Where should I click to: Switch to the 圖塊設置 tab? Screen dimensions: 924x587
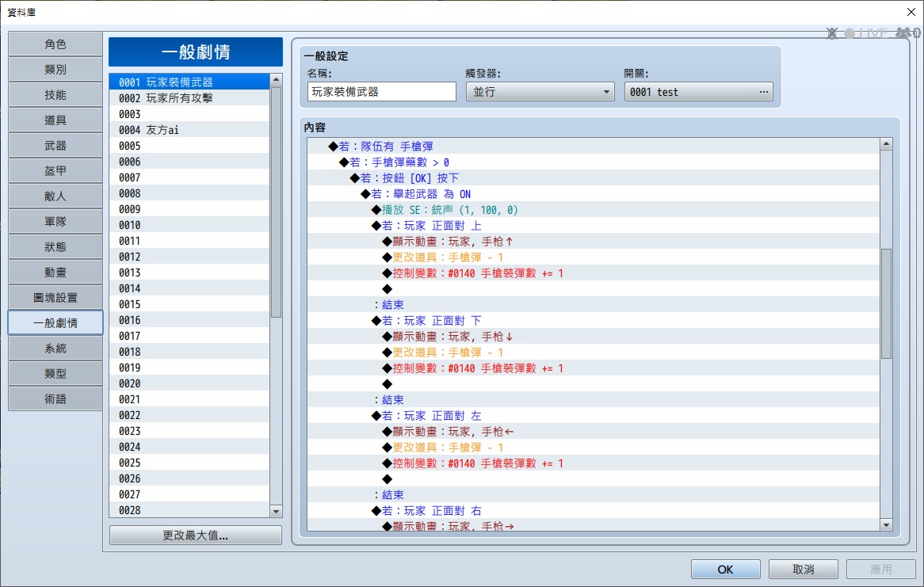pos(55,298)
